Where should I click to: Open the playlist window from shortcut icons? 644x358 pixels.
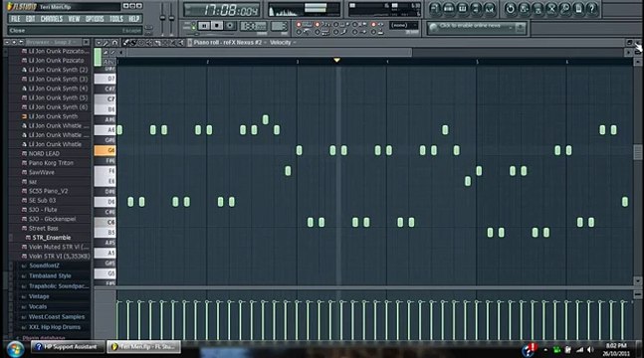435,9
